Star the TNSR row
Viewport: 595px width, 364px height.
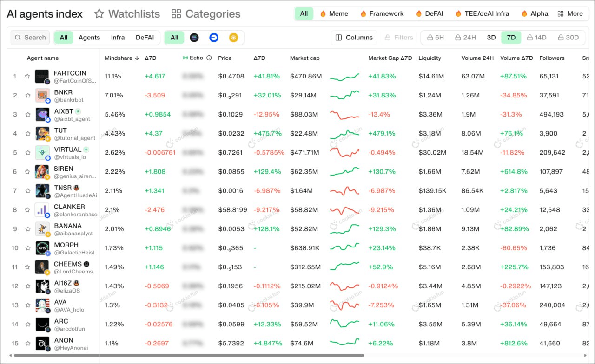coord(27,191)
